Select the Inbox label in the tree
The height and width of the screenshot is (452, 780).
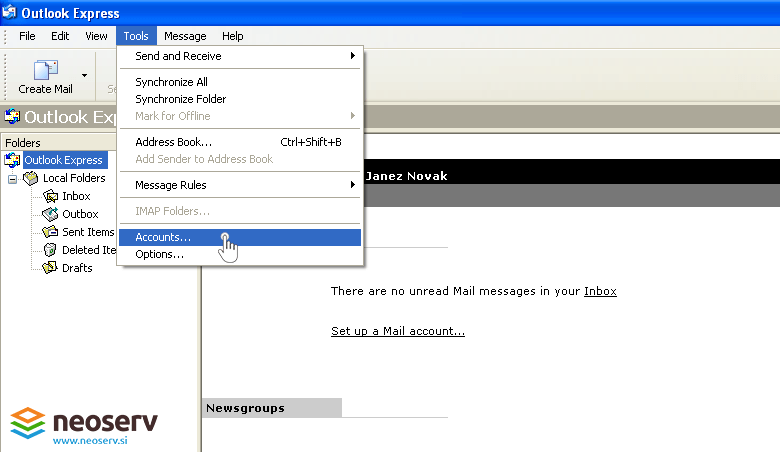click(x=76, y=196)
